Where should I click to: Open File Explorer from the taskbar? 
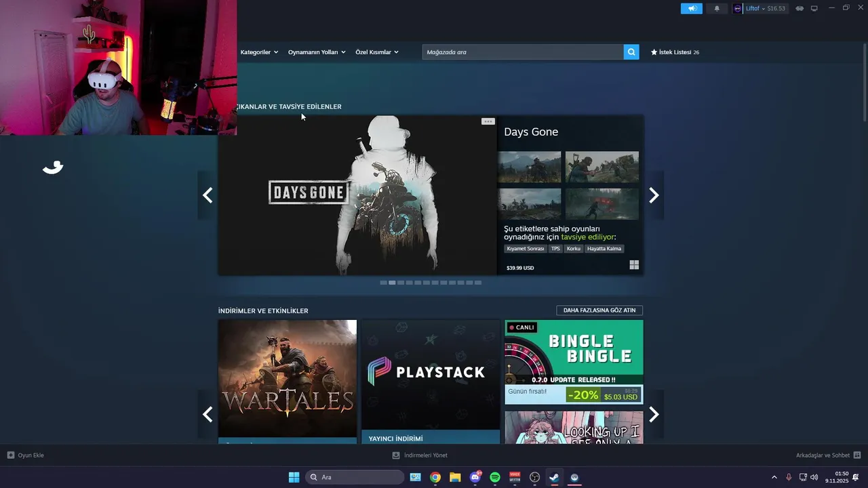[455, 477]
